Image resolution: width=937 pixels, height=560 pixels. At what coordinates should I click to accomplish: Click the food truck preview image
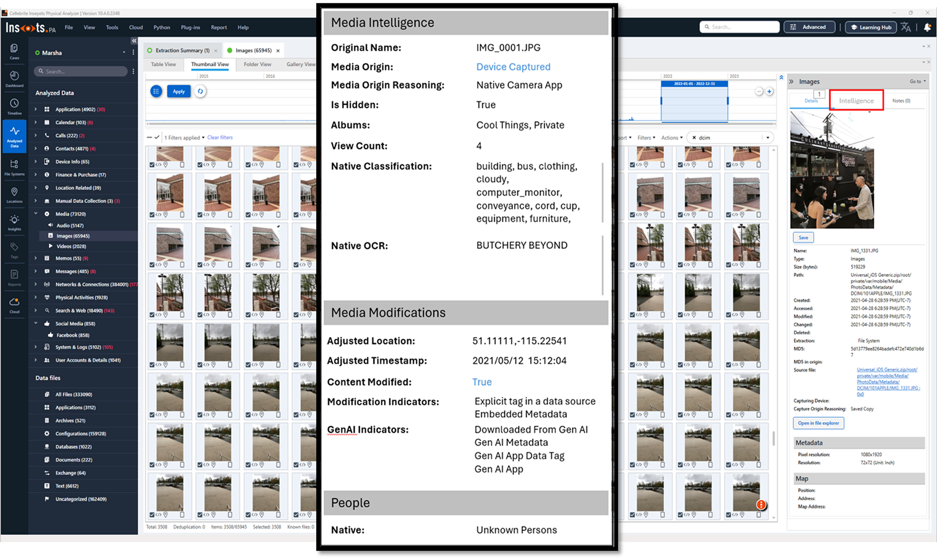click(x=832, y=169)
